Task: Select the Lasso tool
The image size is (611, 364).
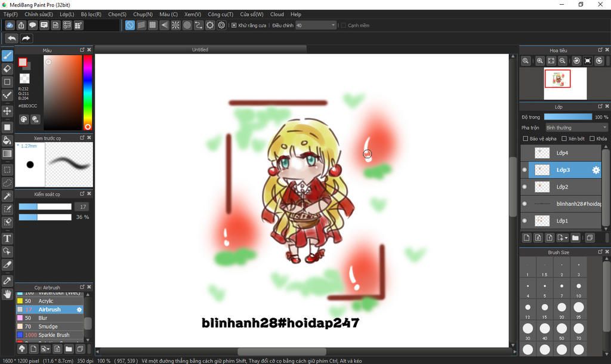Action: [x=7, y=183]
